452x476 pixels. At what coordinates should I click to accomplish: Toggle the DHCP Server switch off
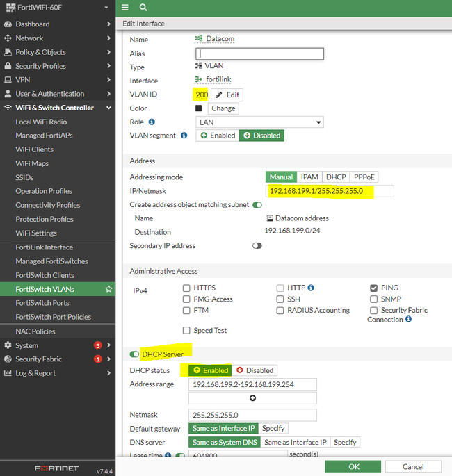pyautogui.click(x=134, y=354)
